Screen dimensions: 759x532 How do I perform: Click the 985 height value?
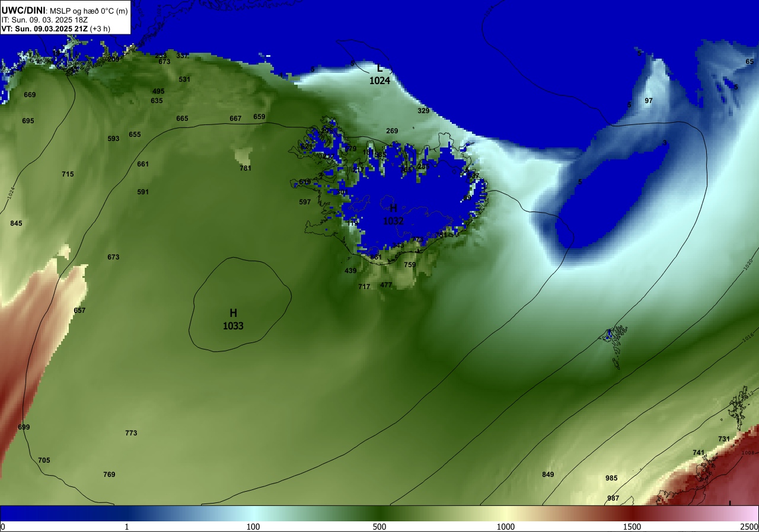pos(611,478)
